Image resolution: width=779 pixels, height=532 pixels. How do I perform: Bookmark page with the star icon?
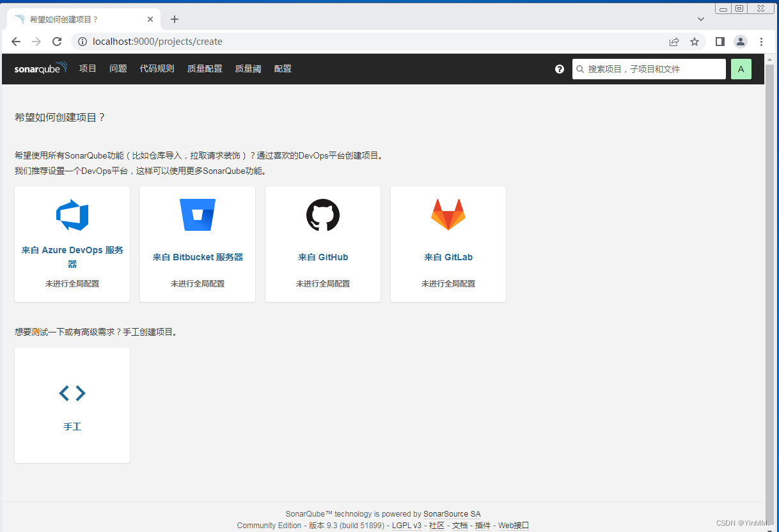695,42
